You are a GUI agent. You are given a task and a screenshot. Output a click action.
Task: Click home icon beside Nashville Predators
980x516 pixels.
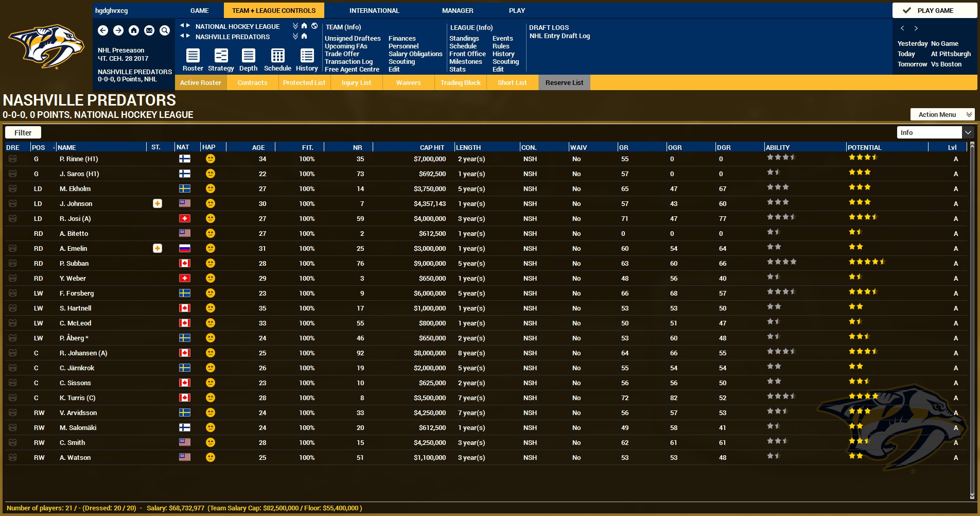click(x=304, y=36)
